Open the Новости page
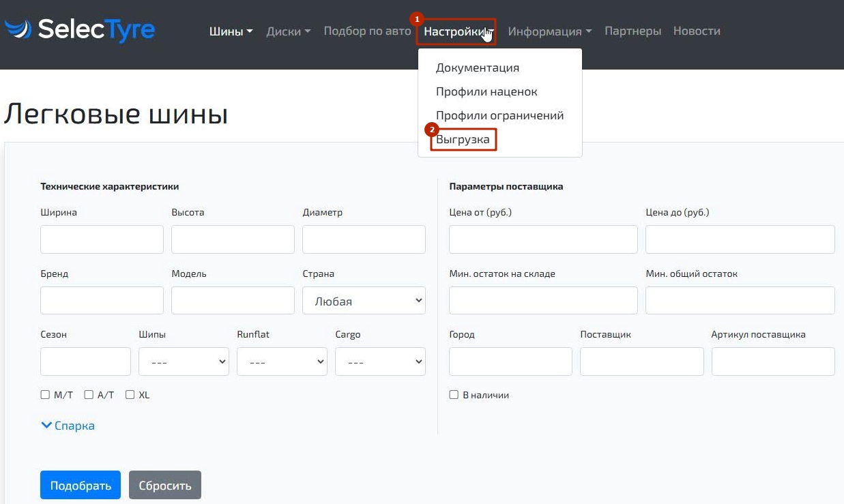 coord(696,31)
